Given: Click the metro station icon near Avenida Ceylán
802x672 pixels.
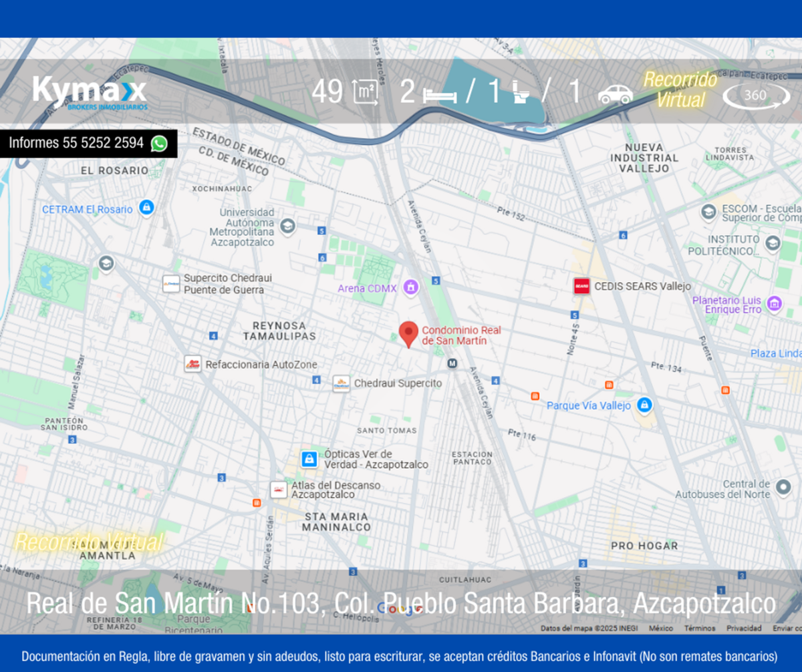Looking at the screenshot, I should 452,363.
